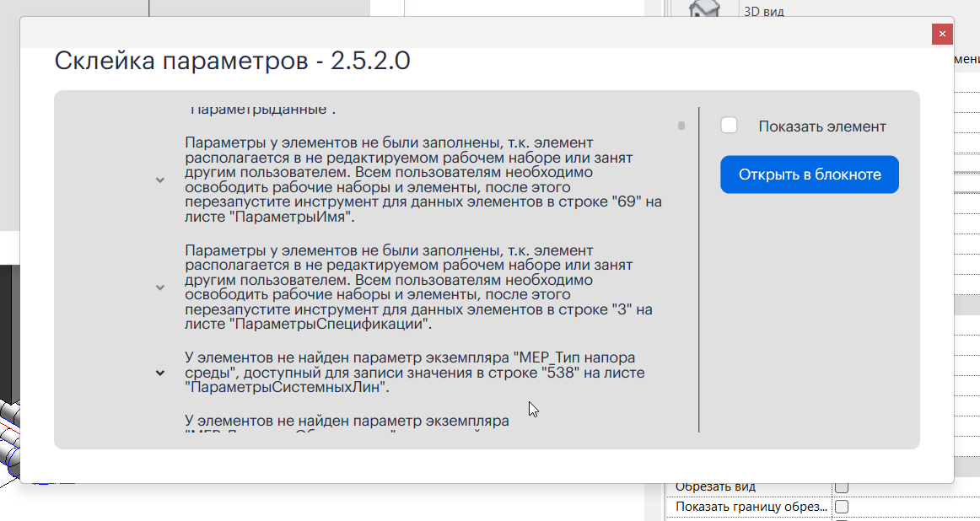Toggle the Показать границу обрезки checkbox

click(x=841, y=507)
